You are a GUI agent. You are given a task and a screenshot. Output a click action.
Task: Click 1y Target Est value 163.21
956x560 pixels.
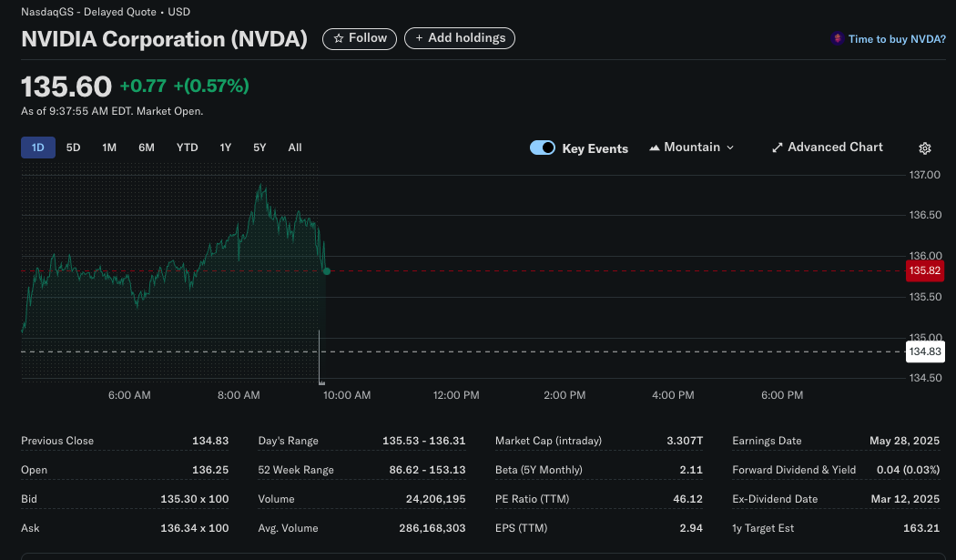click(921, 528)
